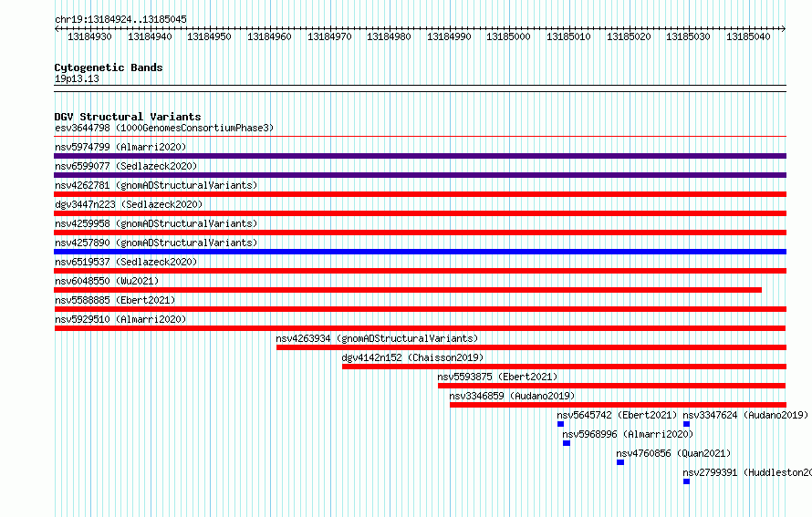Open nsv4263934 (gnomADStructuralVariants) label
This screenshot has height=517, width=812.
pos(377,338)
